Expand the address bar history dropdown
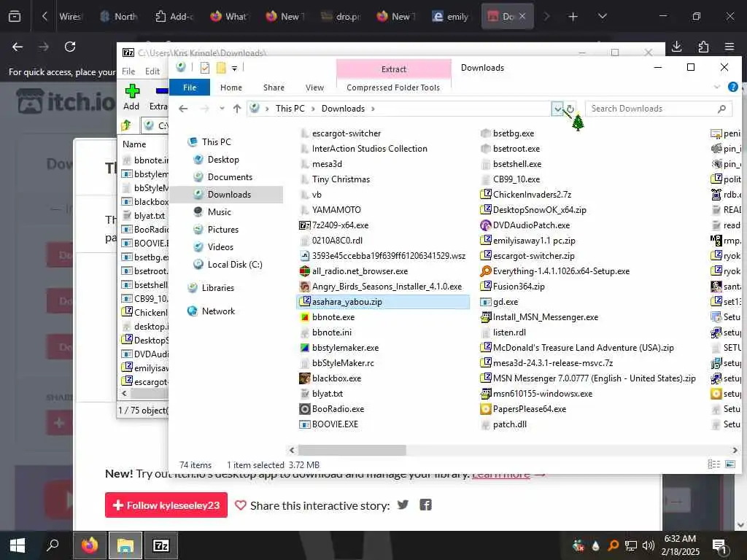747x560 pixels. click(x=557, y=109)
